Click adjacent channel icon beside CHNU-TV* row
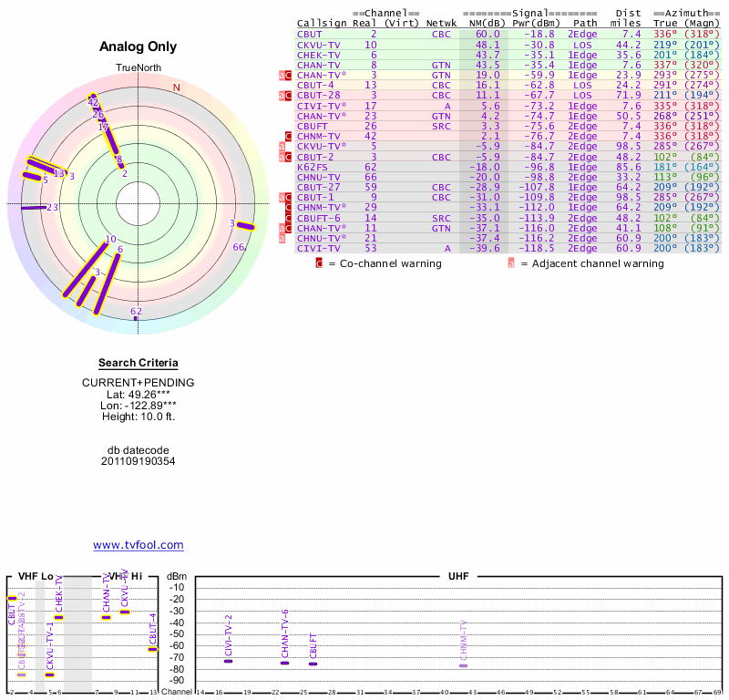The height and width of the screenshot is (700, 729). [x=282, y=238]
